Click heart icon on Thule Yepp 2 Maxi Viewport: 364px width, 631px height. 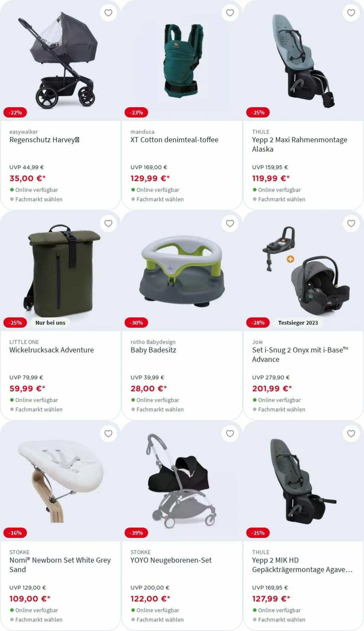tap(351, 13)
